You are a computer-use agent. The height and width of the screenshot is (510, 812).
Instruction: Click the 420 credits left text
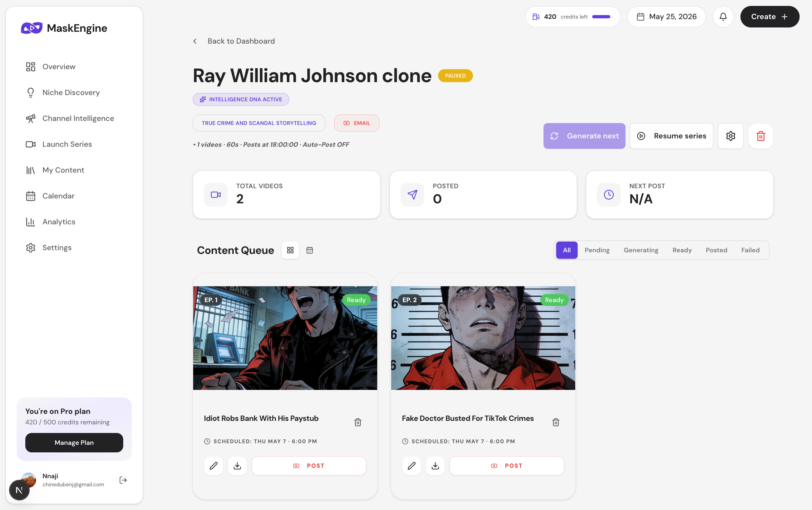pos(566,16)
